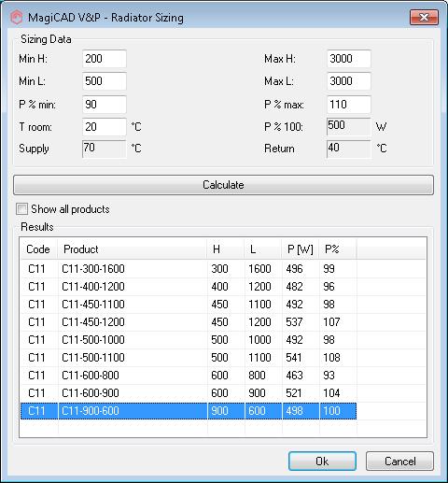448x483 pixels.
Task: Sort results by L column header
Action: (263, 249)
